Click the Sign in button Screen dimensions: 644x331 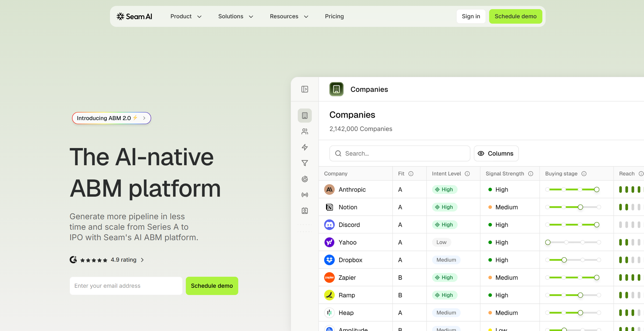click(x=471, y=16)
